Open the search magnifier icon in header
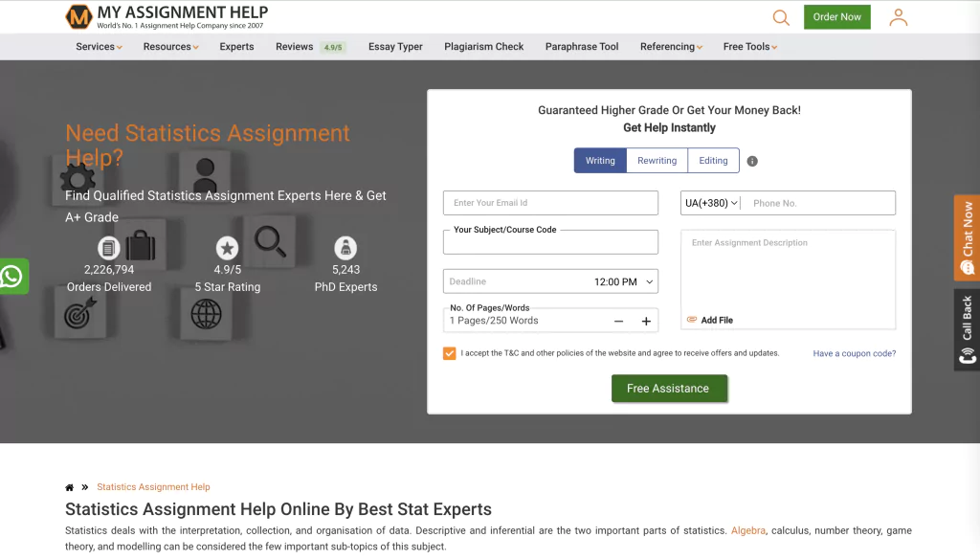 (x=781, y=17)
